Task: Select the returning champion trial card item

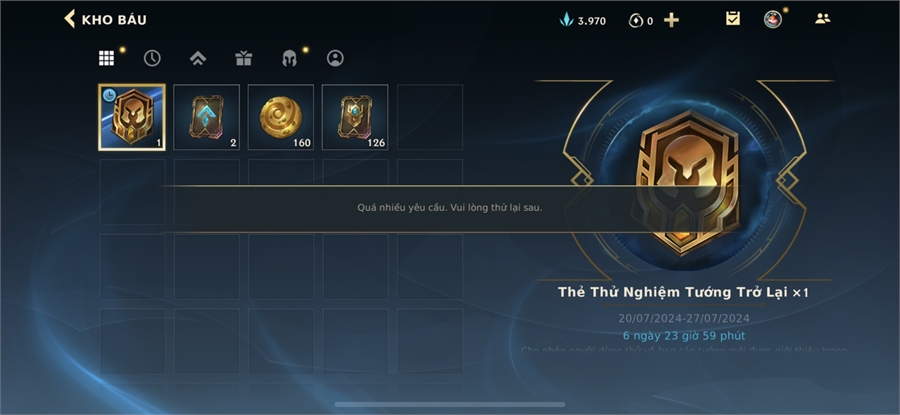Action: coord(132,118)
